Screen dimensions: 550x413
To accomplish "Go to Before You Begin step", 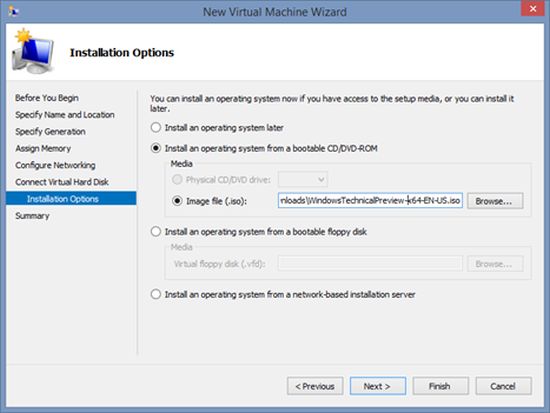I will coord(47,98).
